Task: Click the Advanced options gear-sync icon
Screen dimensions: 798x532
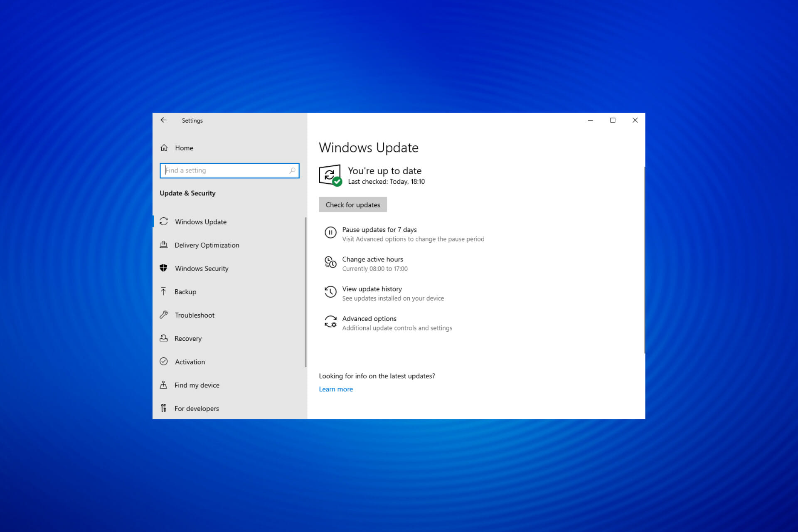Action: point(330,321)
